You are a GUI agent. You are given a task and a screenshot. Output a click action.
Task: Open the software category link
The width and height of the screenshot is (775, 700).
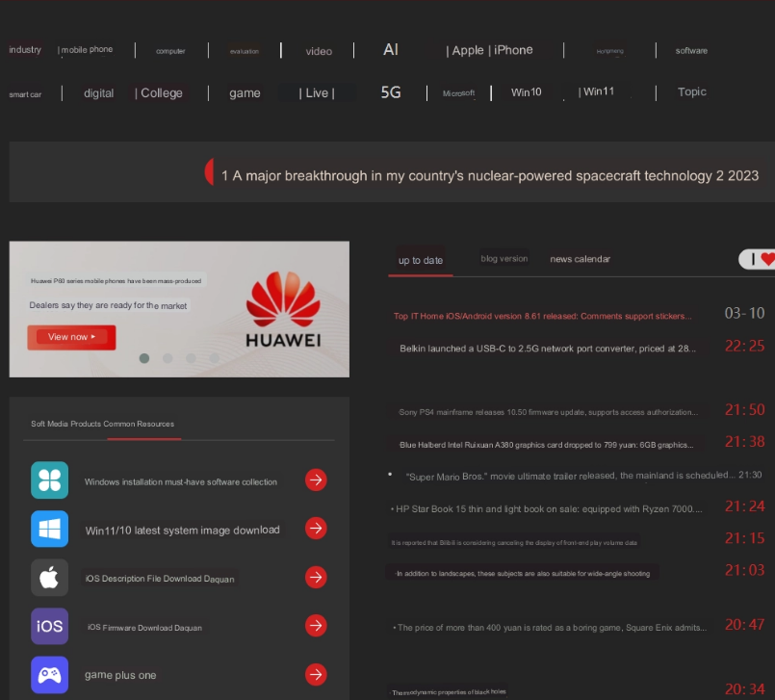[x=691, y=50]
